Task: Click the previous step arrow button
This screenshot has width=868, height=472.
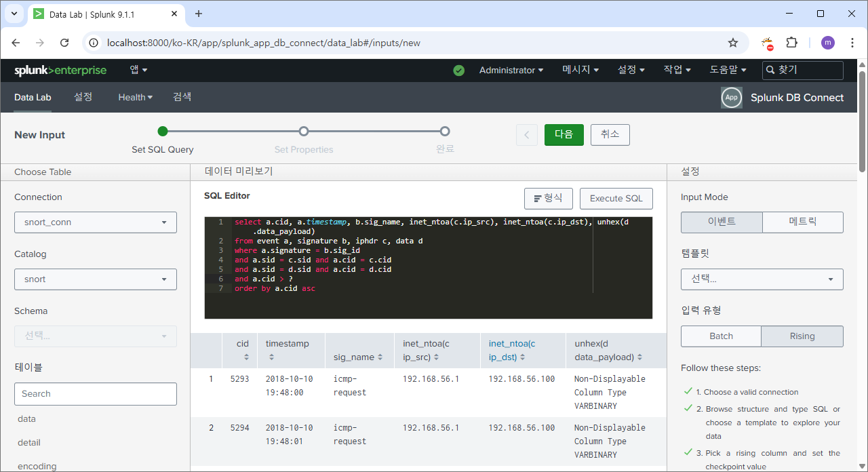Action: click(527, 134)
